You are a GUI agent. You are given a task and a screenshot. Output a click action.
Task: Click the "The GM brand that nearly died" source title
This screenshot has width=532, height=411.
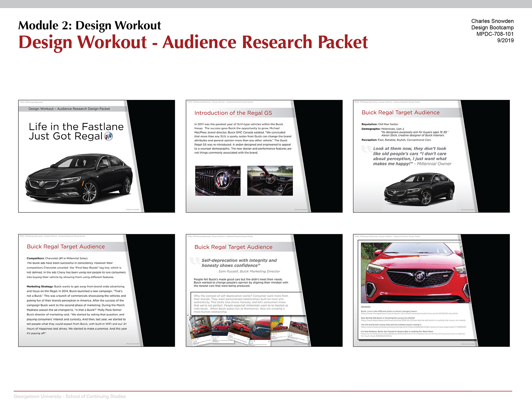click(391, 325)
